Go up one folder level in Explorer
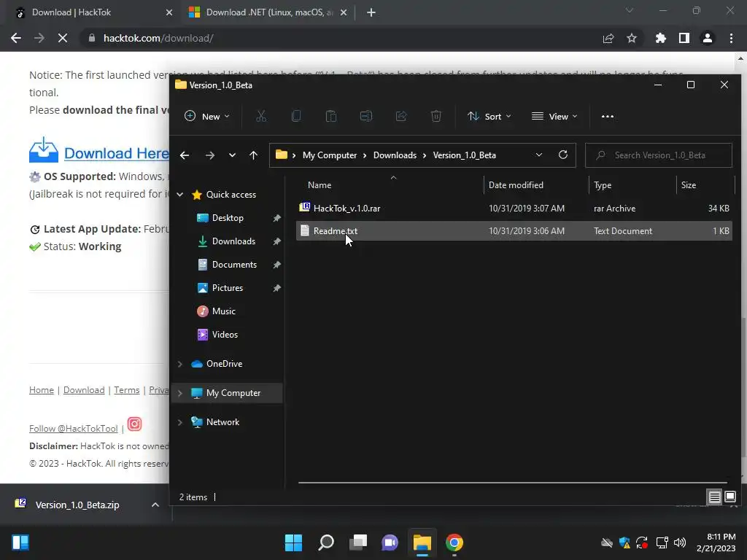This screenshot has height=560, width=747. click(253, 155)
